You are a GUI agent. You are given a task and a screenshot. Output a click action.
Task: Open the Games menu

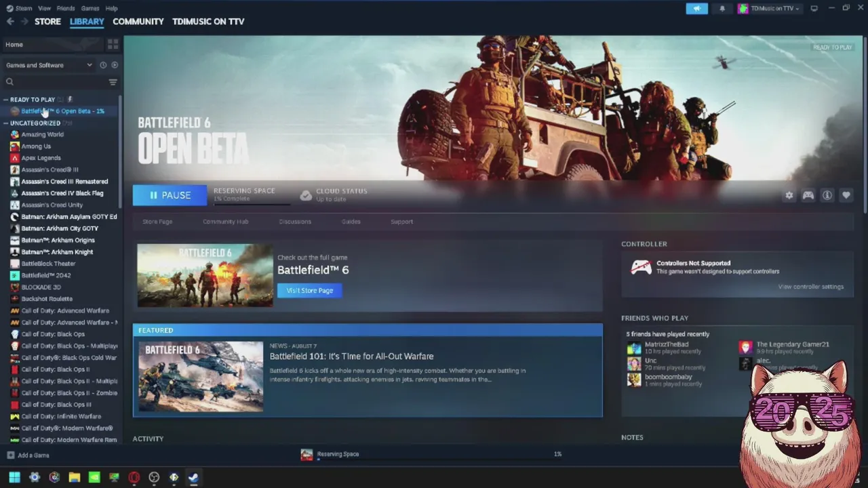[90, 8]
